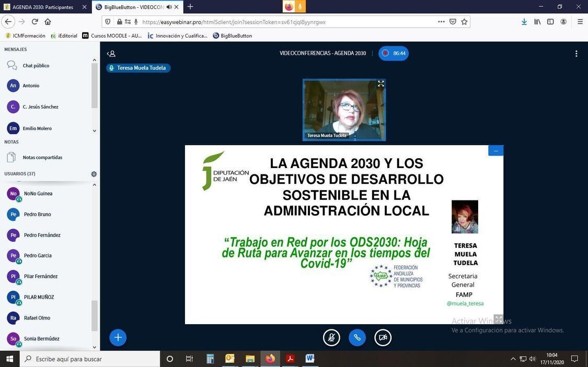Click the recording indicator 86:44
The image size is (588, 367).
[394, 53]
